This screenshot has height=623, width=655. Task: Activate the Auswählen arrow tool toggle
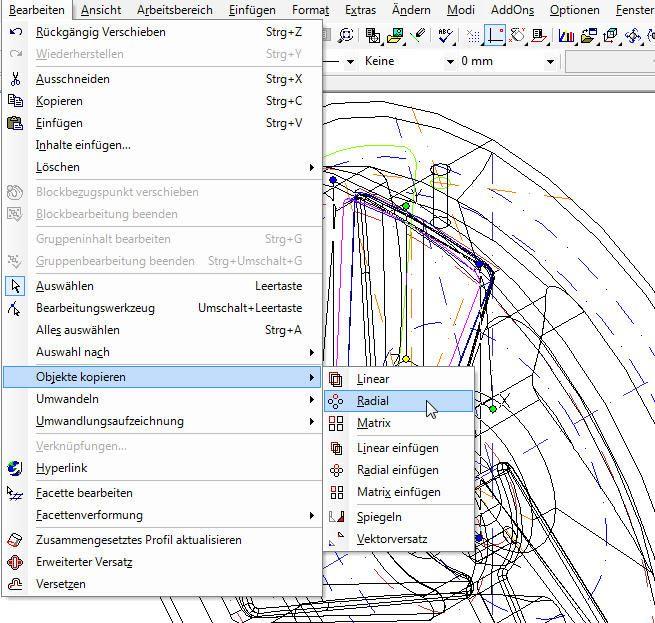click(15, 286)
